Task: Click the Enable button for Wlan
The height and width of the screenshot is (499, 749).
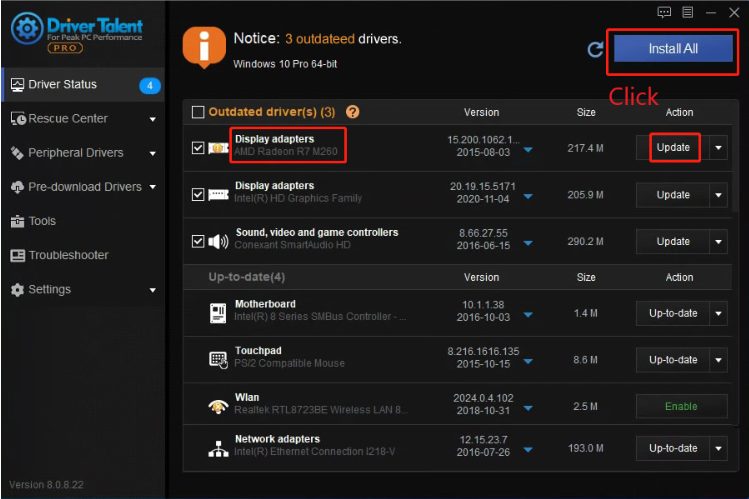Action: click(682, 406)
